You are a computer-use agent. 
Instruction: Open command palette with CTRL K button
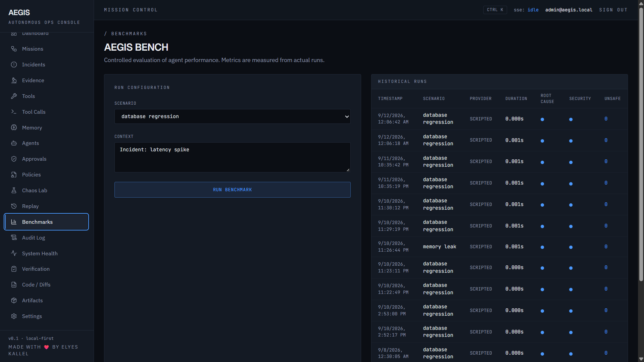coord(495,10)
